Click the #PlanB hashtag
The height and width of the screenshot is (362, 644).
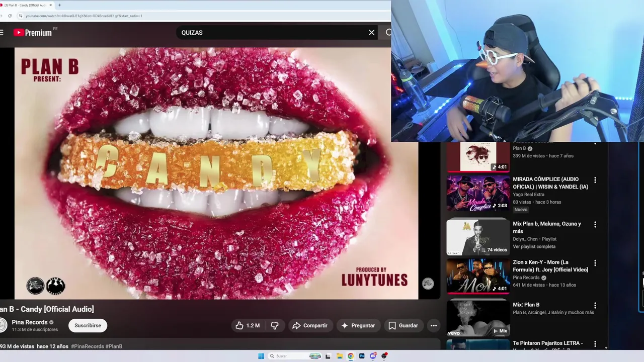[x=114, y=346]
